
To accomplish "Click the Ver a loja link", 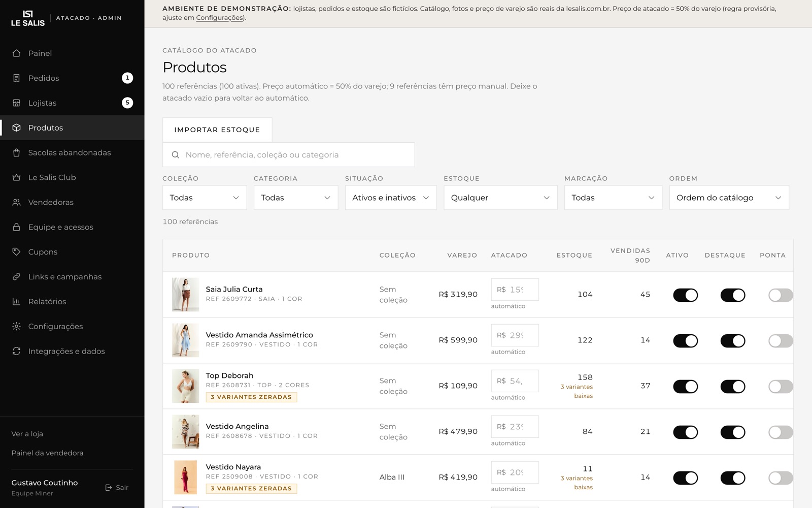I will point(27,434).
